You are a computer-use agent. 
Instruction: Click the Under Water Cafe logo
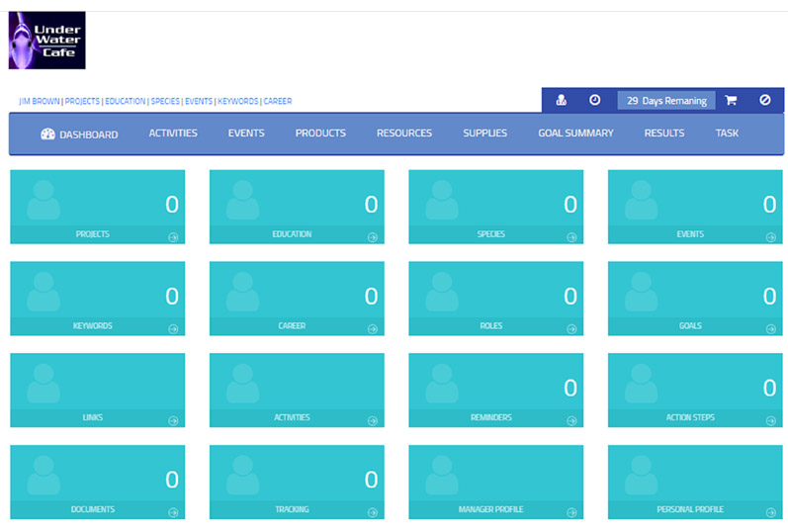pos(46,41)
